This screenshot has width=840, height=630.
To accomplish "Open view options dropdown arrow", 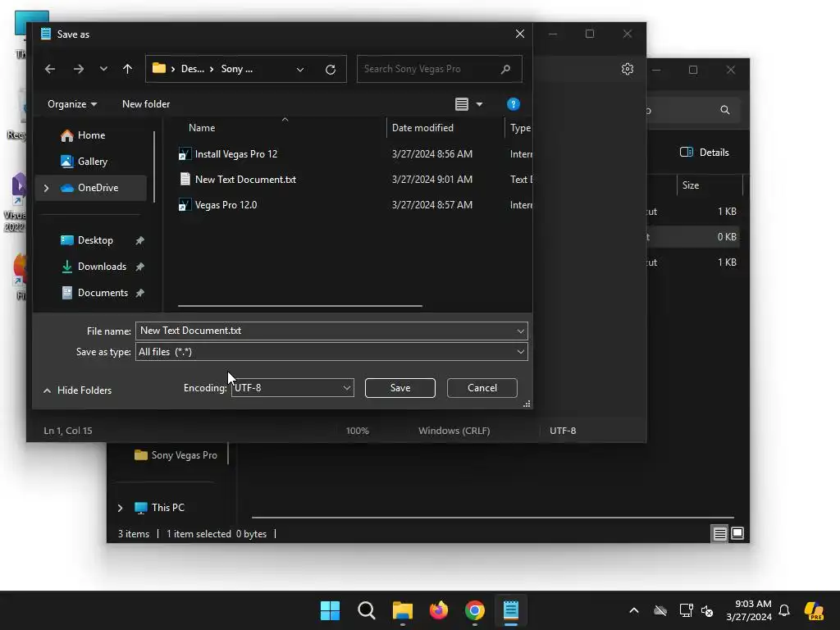I will (479, 104).
